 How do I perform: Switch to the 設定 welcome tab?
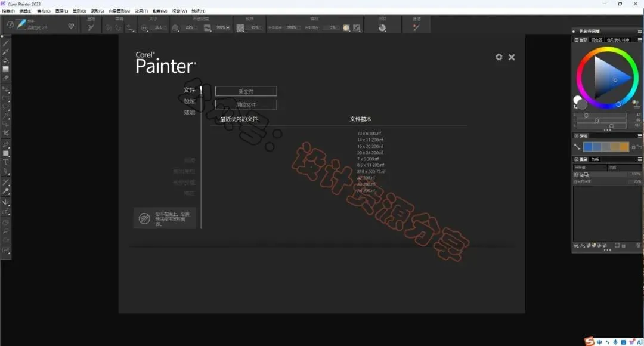coord(190,101)
